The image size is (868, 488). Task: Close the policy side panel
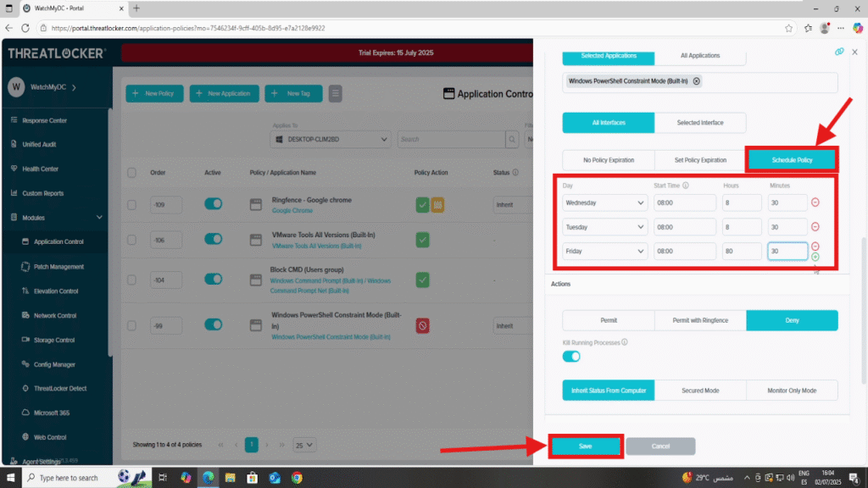(x=854, y=52)
